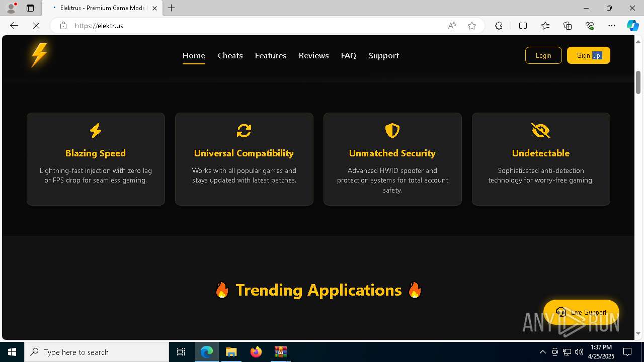Open Features nav item
The image size is (644, 362).
(x=271, y=56)
